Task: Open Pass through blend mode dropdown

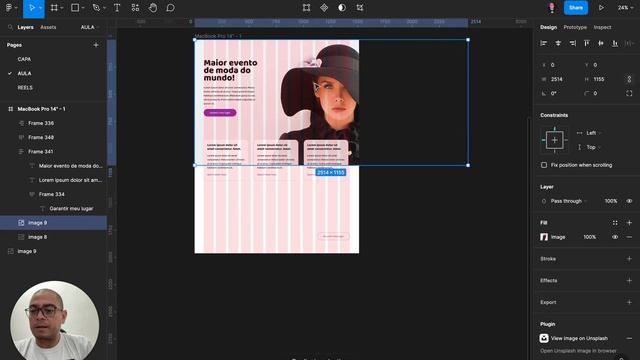Action: point(568,201)
